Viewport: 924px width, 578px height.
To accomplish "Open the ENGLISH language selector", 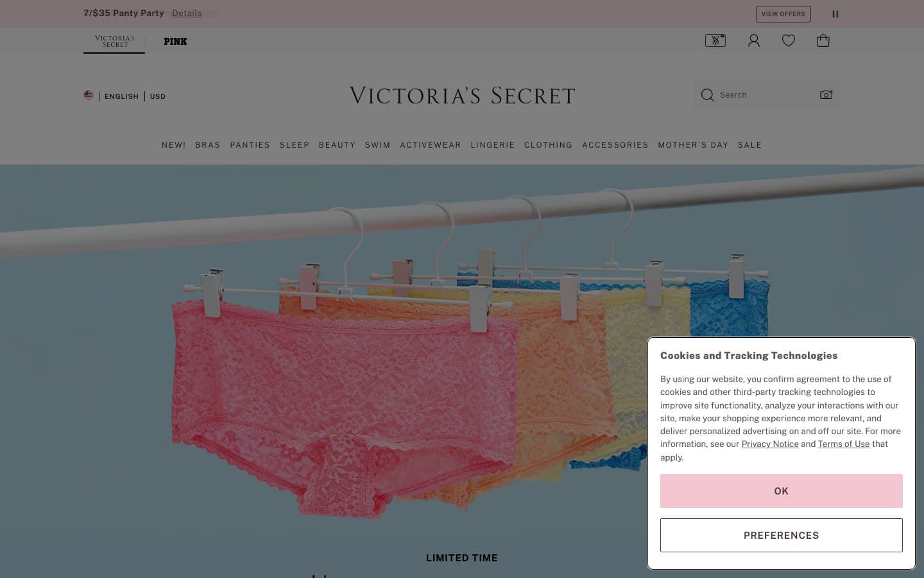I will (121, 96).
